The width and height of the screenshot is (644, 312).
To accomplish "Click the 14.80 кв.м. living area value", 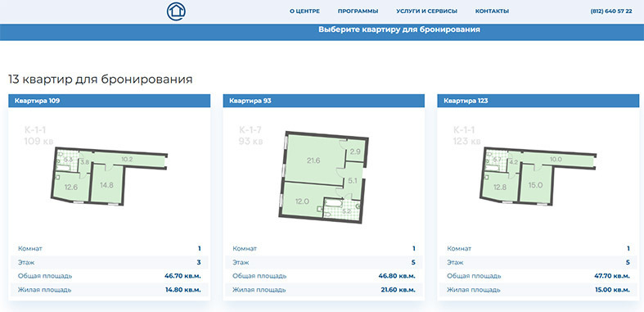I will [182, 290].
